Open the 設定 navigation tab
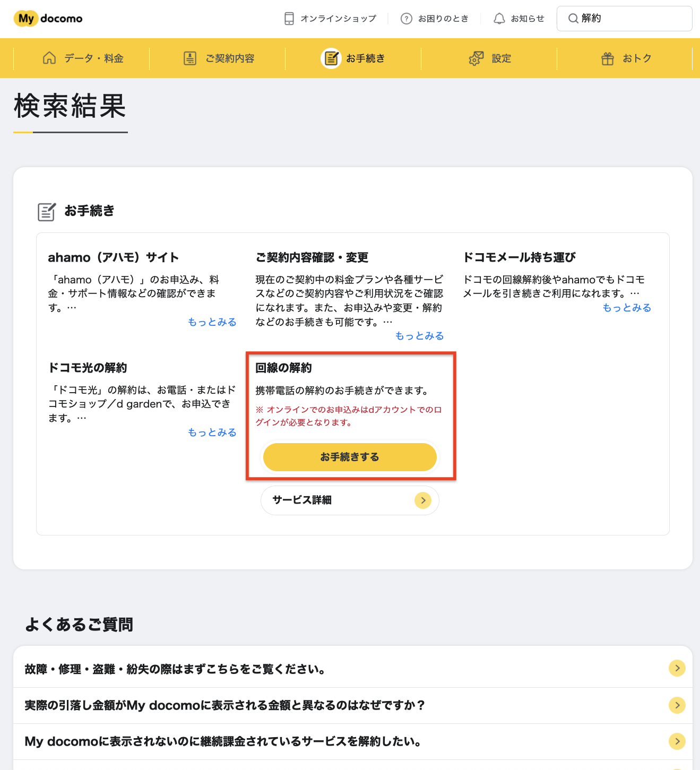The height and width of the screenshot is (770, 700). [489, 58]
